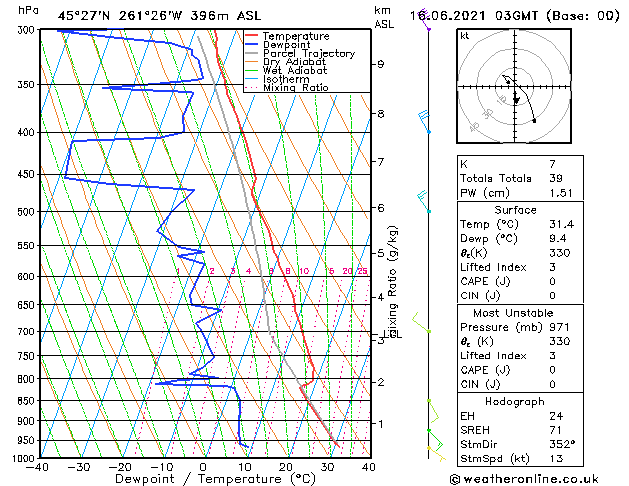
Task: Click the Mixing Ratio legend entry
Action: [287, 88]
